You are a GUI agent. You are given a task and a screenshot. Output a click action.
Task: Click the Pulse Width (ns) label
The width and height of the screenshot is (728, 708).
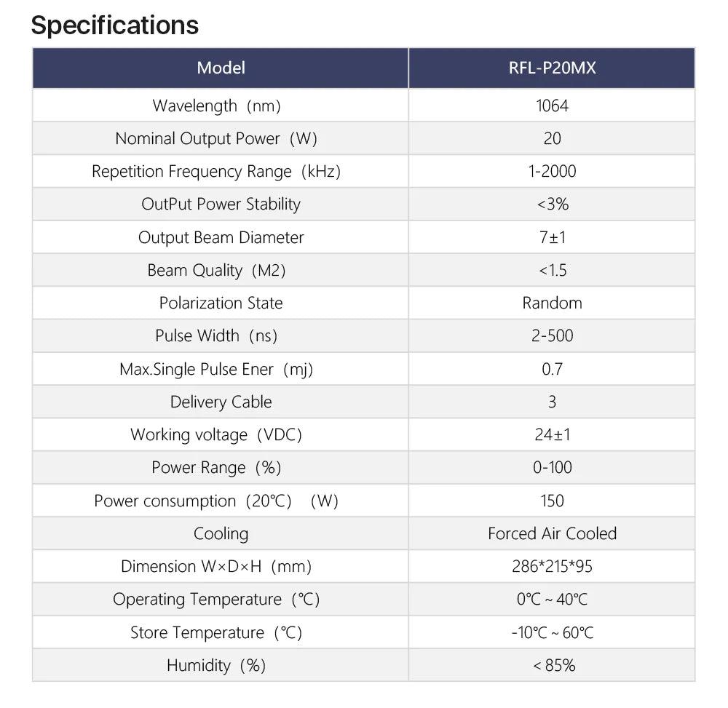coord(216,335)
